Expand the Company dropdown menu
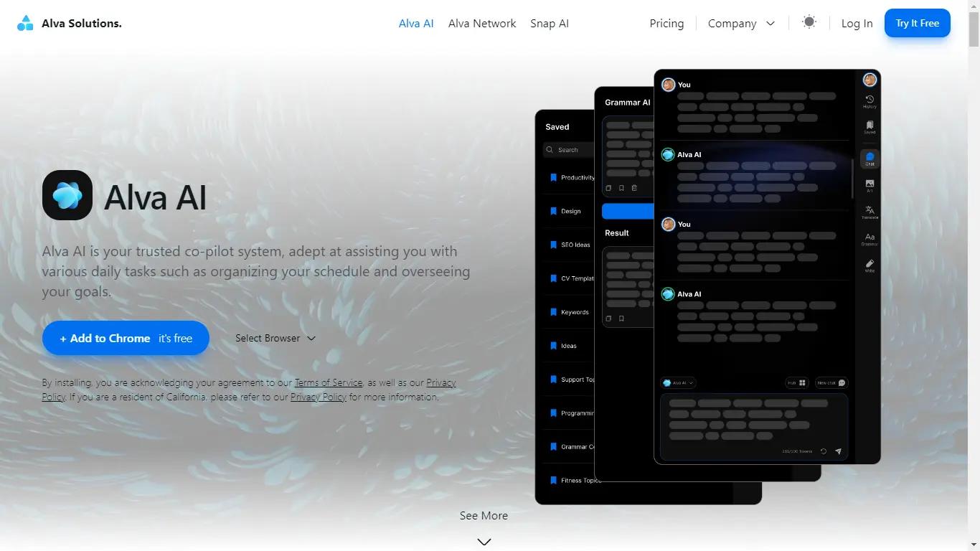The width and height of the screenshot is (980, 551). [x=741, y=23]
